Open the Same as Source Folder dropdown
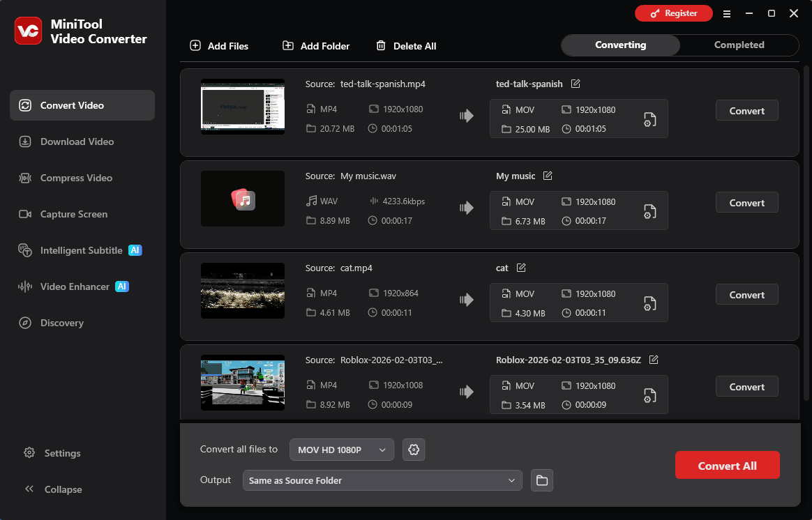Screen dimensions: 812x520 (x=382, y=480)
